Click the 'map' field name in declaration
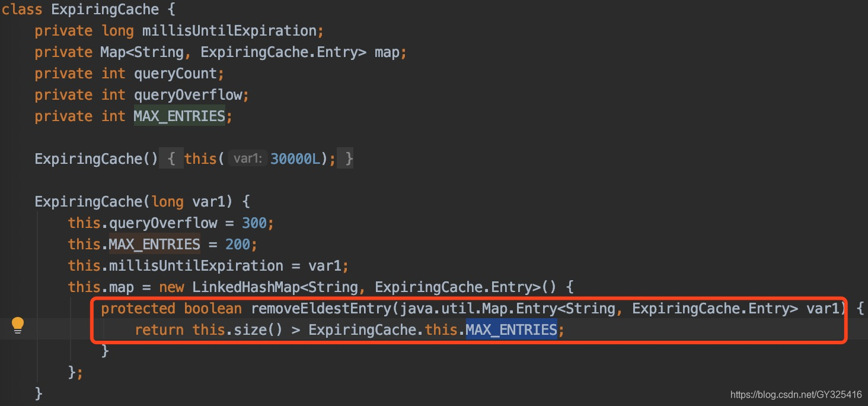Viewport: 868px width, 406px height. click(387, 52)
